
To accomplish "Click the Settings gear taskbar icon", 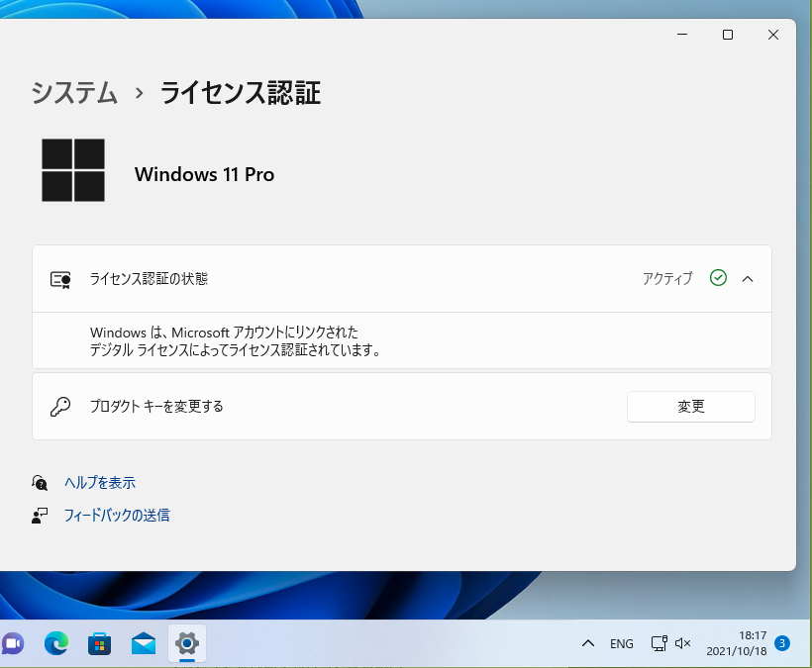I will [x=187, y=643].
